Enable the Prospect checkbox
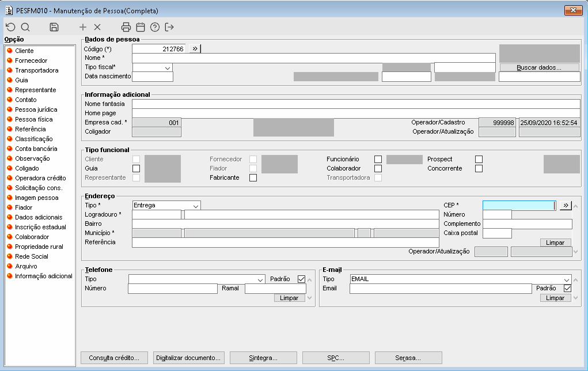 point(479,159)
